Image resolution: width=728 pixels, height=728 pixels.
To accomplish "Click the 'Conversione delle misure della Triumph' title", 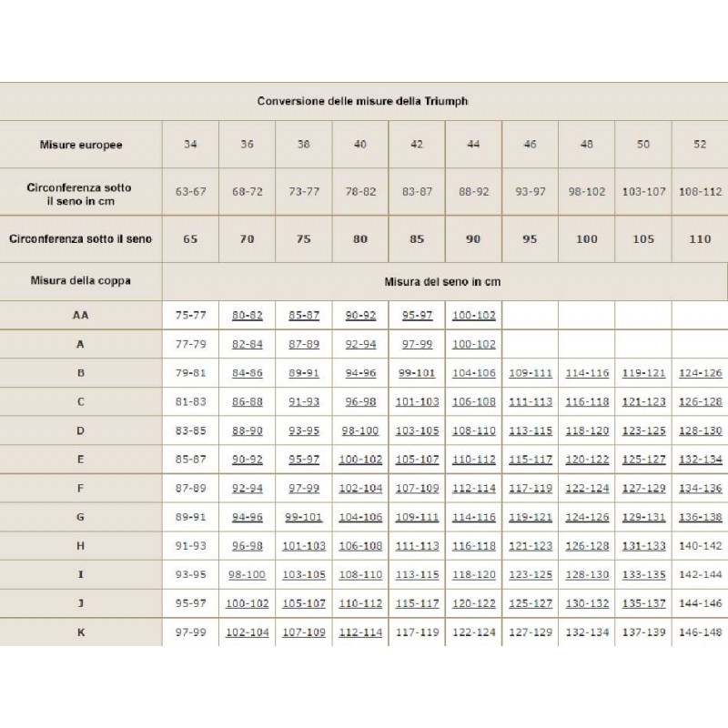I will point(362,101).
